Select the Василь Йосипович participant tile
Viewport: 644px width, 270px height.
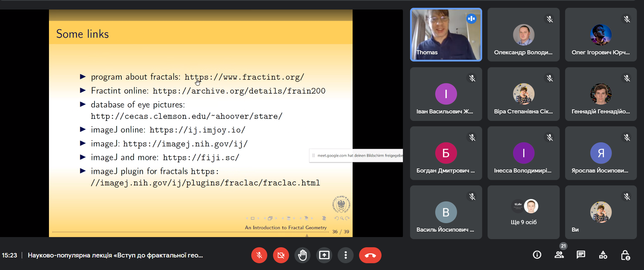pyautogui.click(x=446, y=212)
